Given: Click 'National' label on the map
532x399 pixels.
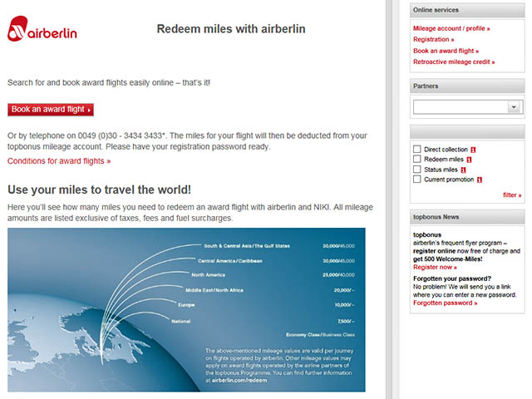Looking at the screenshot, I should [x=181, y=321].
